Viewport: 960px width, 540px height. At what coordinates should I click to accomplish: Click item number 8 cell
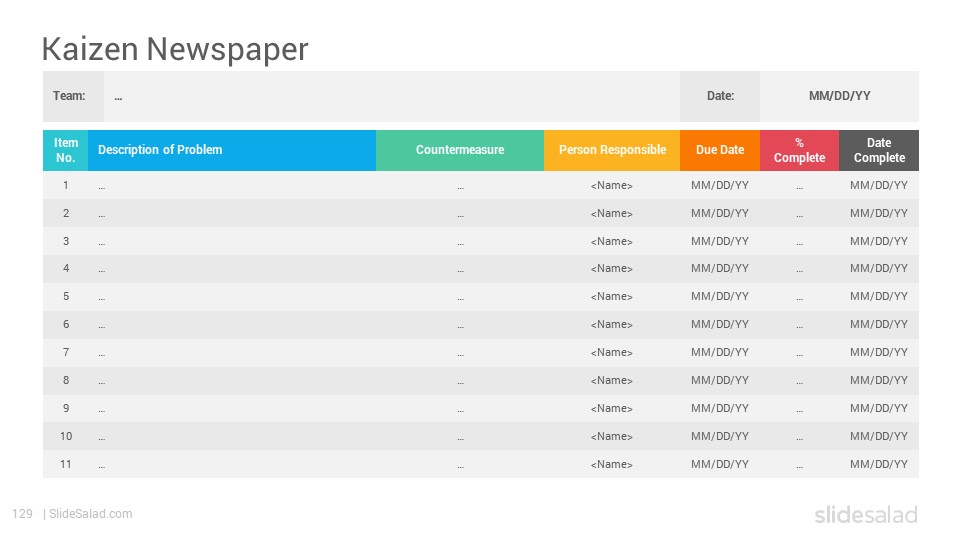66,381
